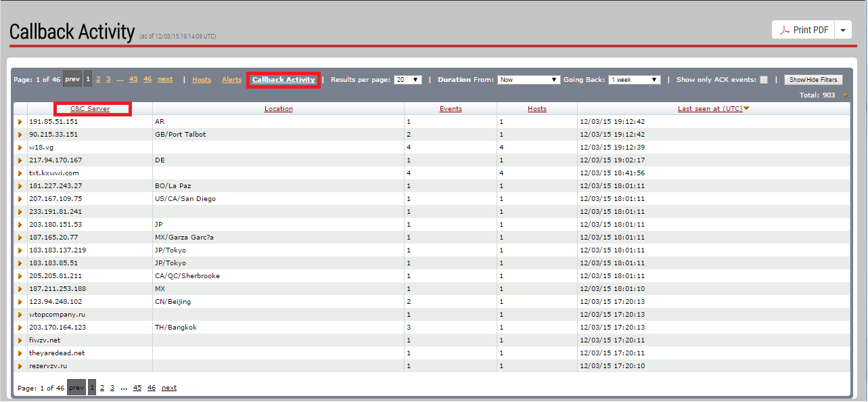Click prev button in top pagination
The height and width of the screenshot is (402, 868).
[72, 79]
